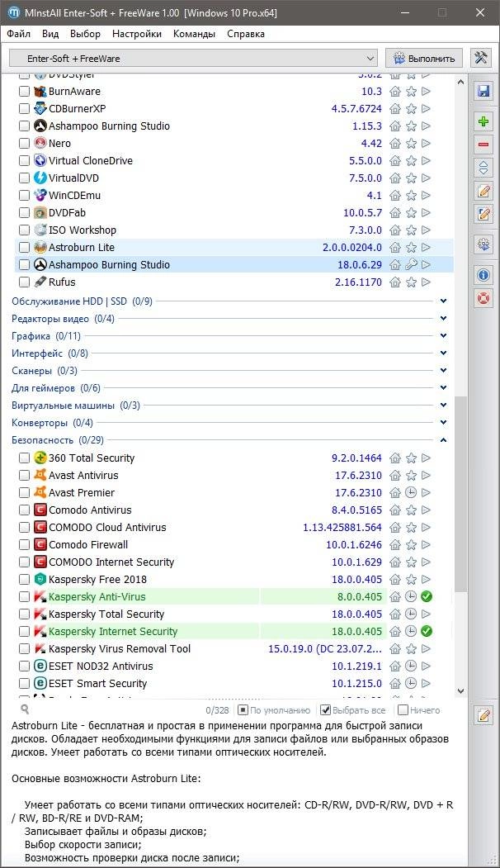Click the red lifebuoy help icon
The height and width of the screenshot is (868, 500).
[483, 298]
